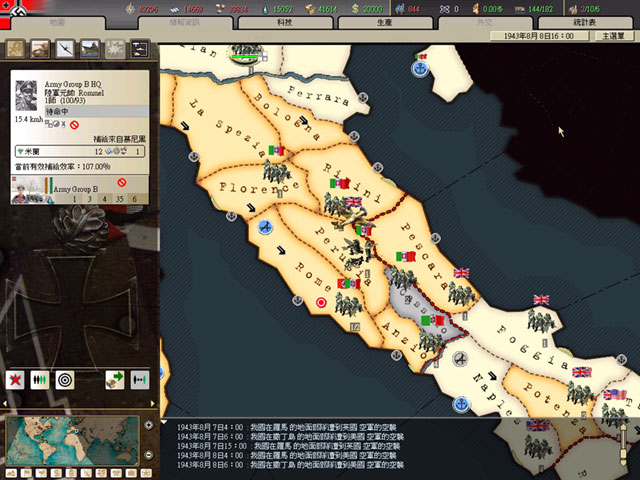Click the log entry dated 1943年8月7日15:00
This screenshot has height=480, width=640.
(x=288, y=446)
